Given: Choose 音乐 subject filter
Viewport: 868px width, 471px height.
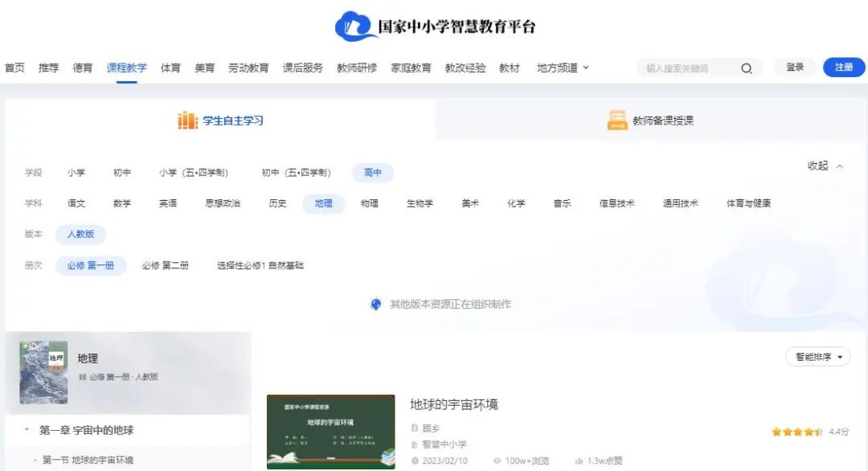Looking at the screenshot, I should 562,203.
